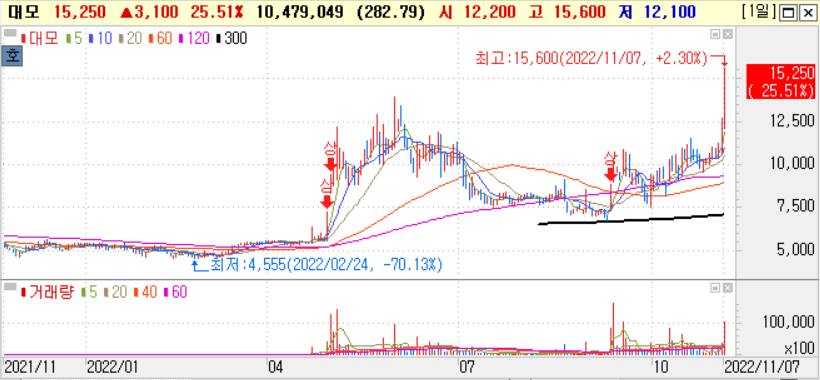Select the 10-day moving average legend

[x=101, y=39]
